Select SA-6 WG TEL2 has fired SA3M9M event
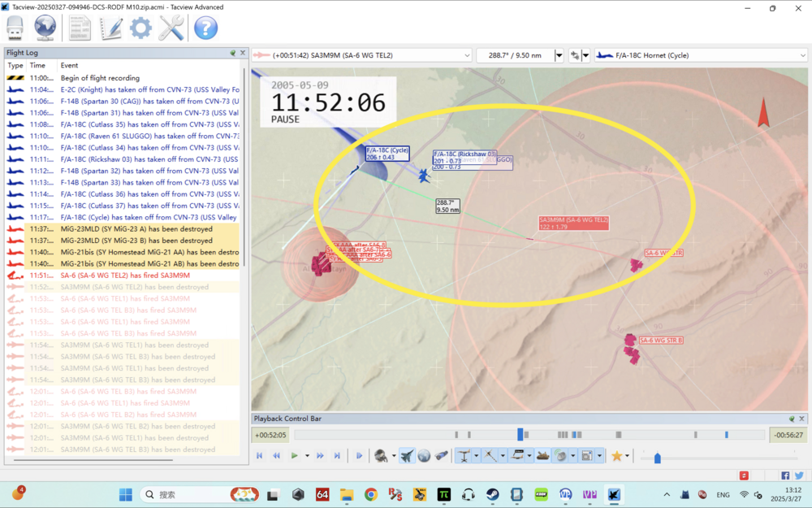 coord(123,276)
